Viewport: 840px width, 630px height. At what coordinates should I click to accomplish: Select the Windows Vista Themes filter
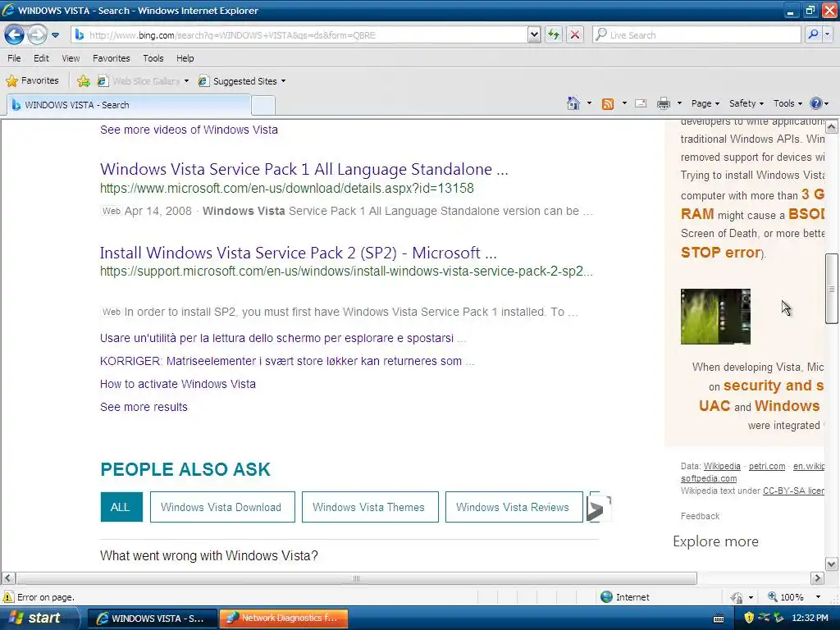click(370, 507)
